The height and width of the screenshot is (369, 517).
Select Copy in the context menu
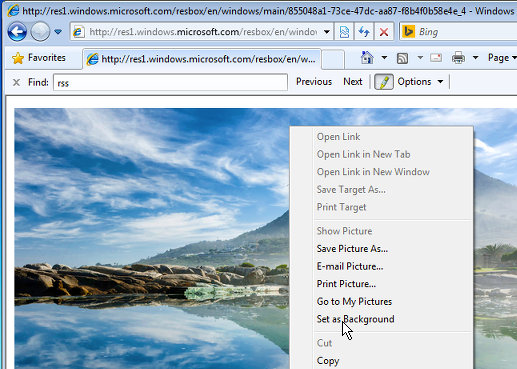click(x=328, y=361)
